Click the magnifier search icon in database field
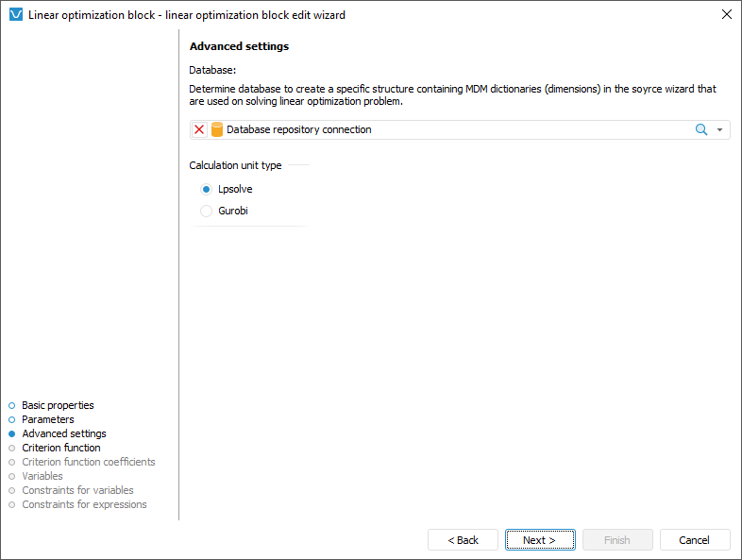This screenshot has width=742, height=560. point(701,130)
